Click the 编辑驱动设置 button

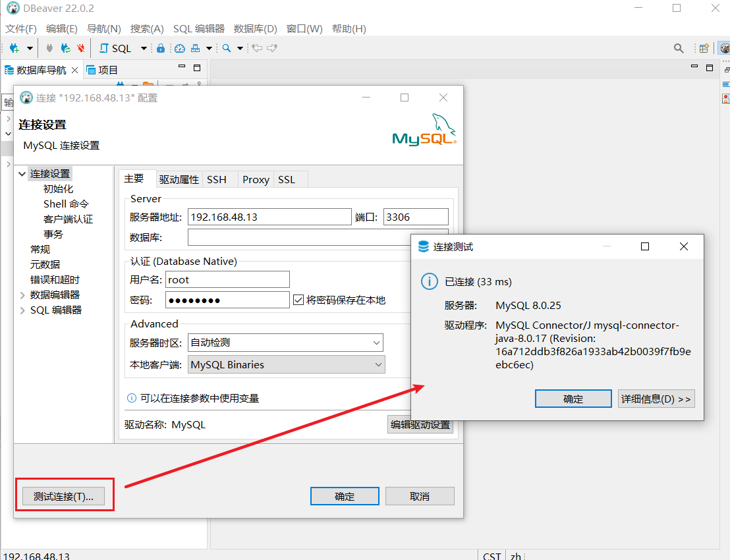[420, 424]
